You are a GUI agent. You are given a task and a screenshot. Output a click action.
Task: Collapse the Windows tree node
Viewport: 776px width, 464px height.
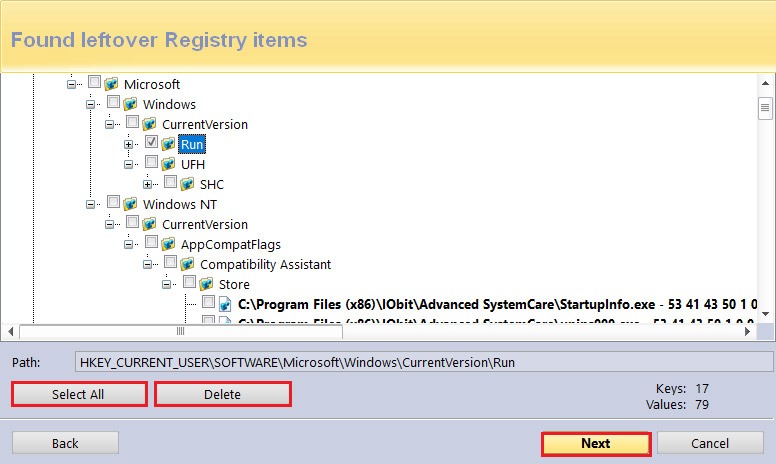coord(90,104)
